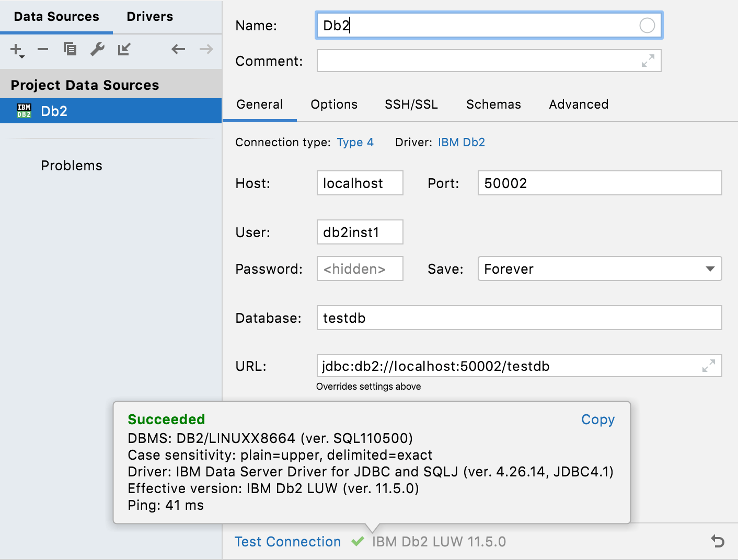Duplicate the Db2 data source
This screenshot has height=560, width=738.
click(70, 49)
